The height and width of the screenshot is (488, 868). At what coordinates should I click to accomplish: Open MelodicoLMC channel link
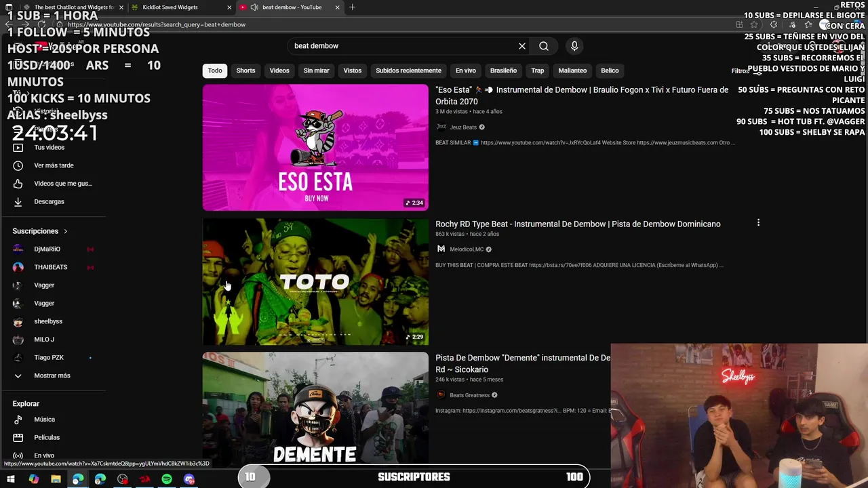tap(467, 249)
